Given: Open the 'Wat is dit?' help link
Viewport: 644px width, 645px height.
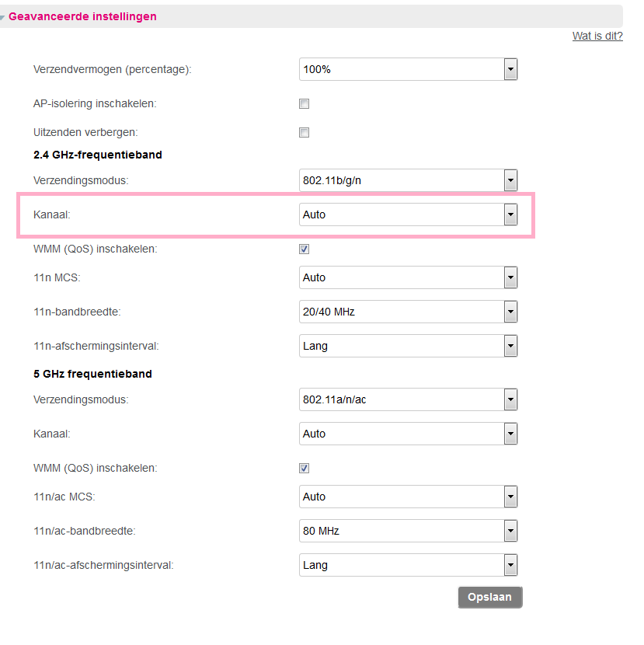Looking at the screenshot, I should pyautogui.click(x=597, y=36).
